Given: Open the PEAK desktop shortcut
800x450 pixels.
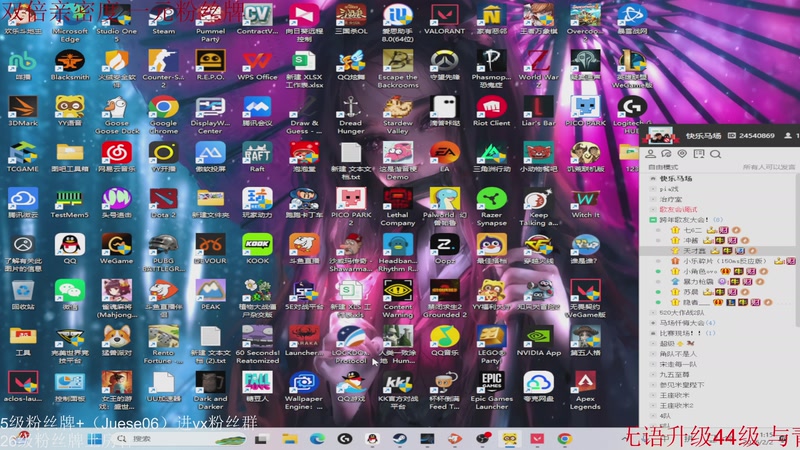Looking at the screenshot, I should click(210, 295).
